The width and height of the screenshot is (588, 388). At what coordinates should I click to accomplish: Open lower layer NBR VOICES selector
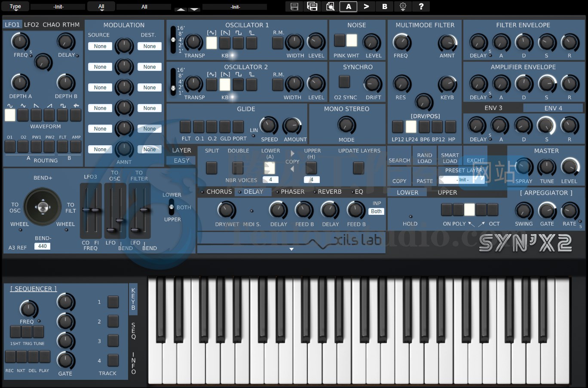click(270, 180)
